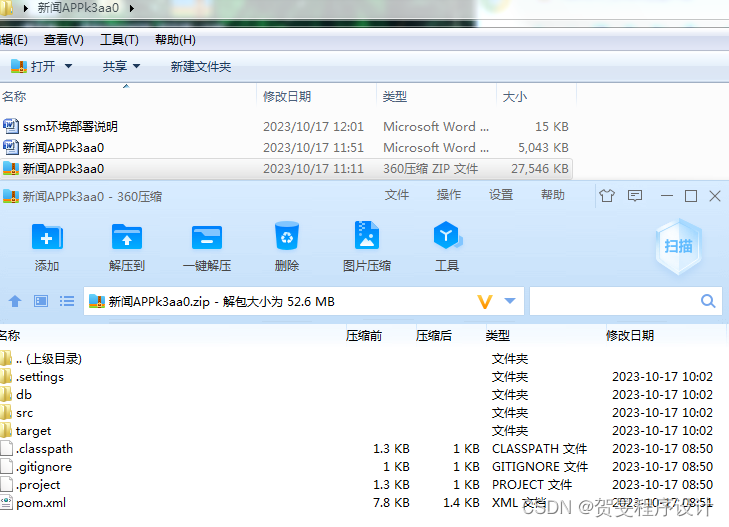The height and width of the screenshot is (527, 729).
Task: Open the 文件 menu in 360压缩
Action: point(397,195)
